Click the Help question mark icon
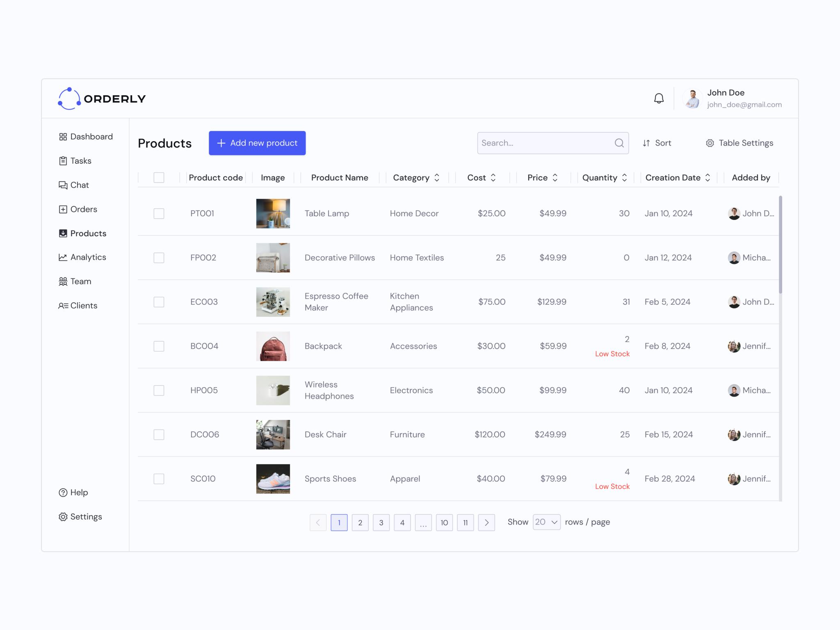Viewport: 840px width, 630px height. coord(63,493)
